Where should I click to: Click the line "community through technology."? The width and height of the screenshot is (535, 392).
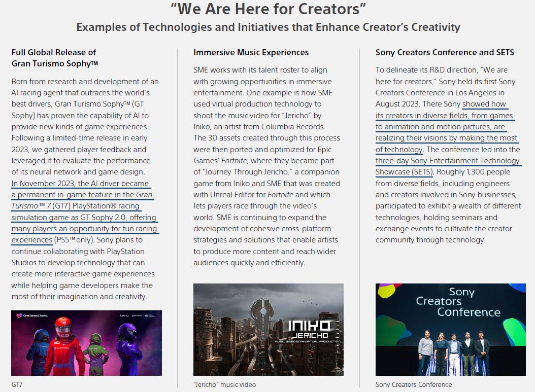tap(430, 240)
